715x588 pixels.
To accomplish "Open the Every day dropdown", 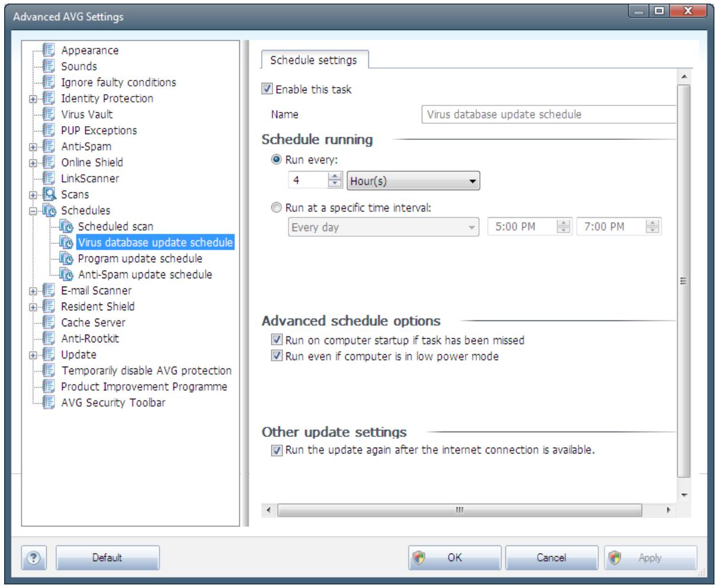I will tap(384, 227).
